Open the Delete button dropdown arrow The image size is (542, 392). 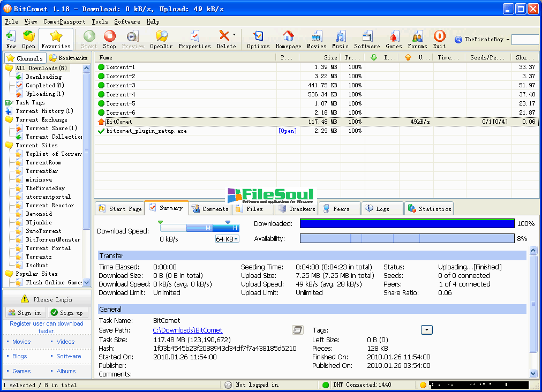(x=234, y=35)
